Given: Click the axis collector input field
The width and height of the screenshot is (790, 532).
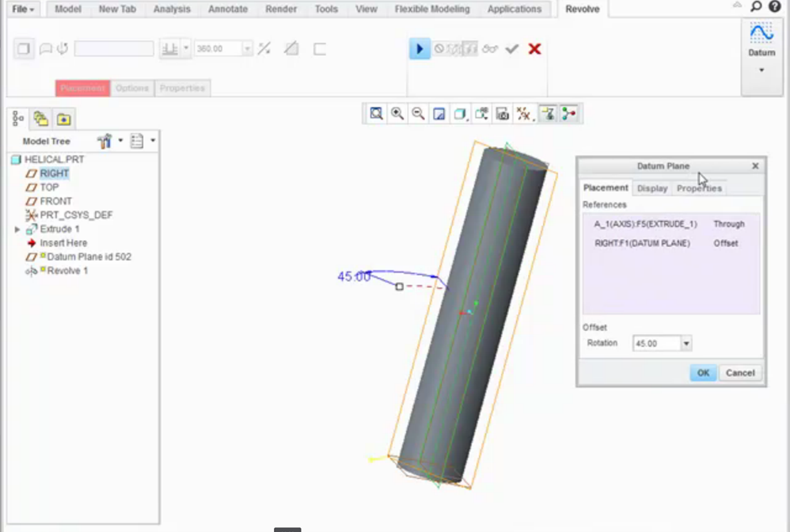Looking at the screenshot, I should 114,49.
